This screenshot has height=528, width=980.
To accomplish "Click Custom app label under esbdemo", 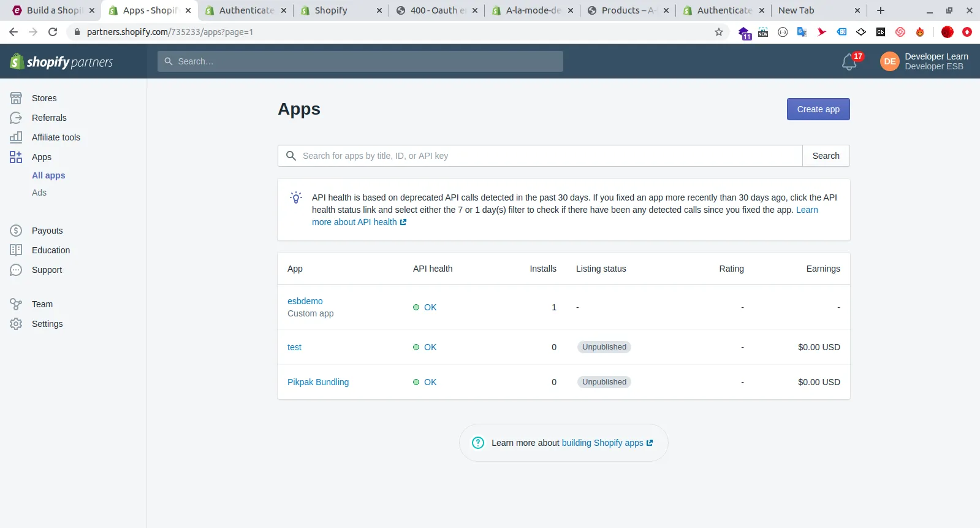I will click(x=310, y=313).
